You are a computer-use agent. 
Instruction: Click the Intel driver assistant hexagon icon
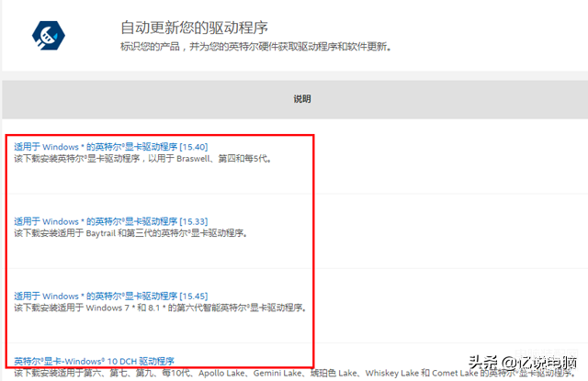pyautogui.click(x=49, y=35)
